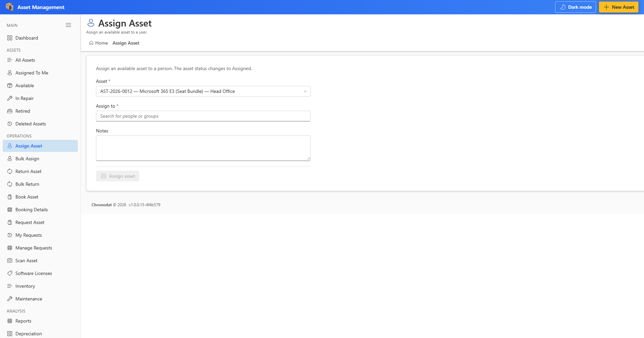Click the All Assets list icon
The image size is (644, 338).
click(x=10, y=60)
